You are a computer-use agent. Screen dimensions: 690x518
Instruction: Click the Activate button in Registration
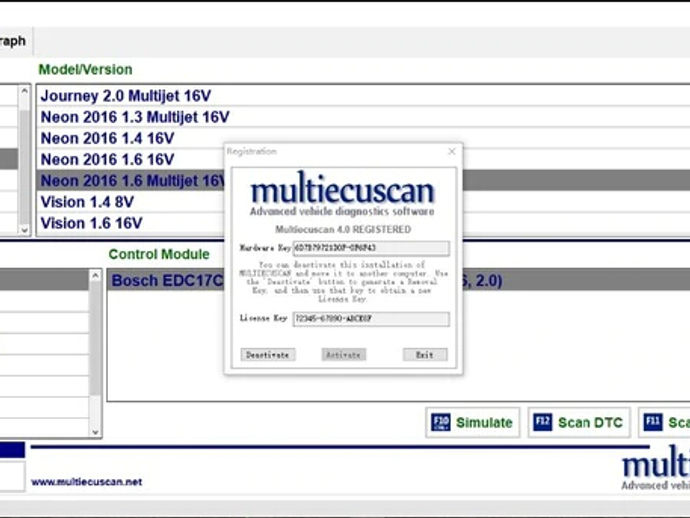(x=343, y=355)
